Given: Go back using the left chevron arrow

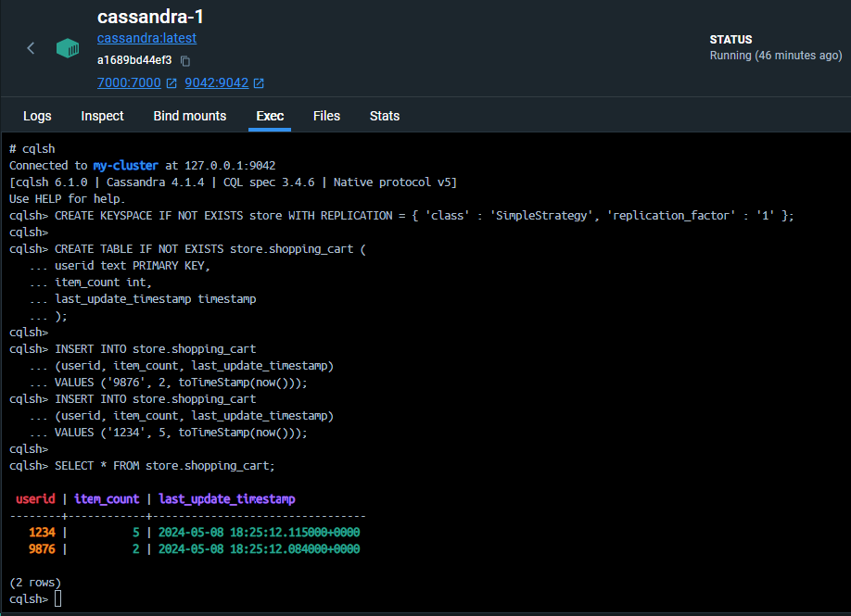Looking at the screenshot, I should pos(31,48).
